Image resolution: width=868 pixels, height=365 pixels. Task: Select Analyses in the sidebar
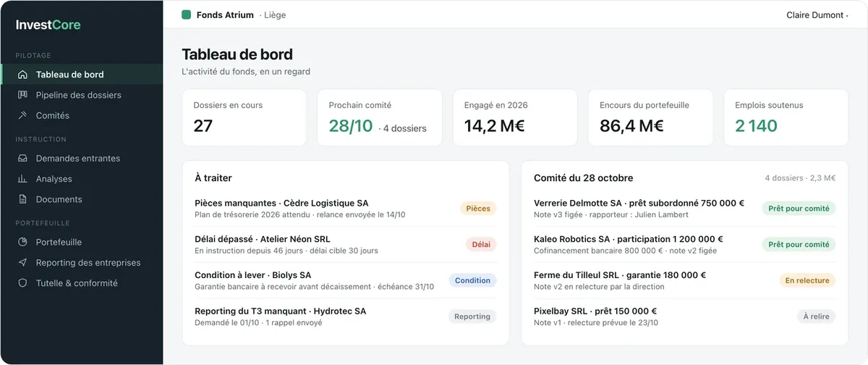[x=82, y=179]
